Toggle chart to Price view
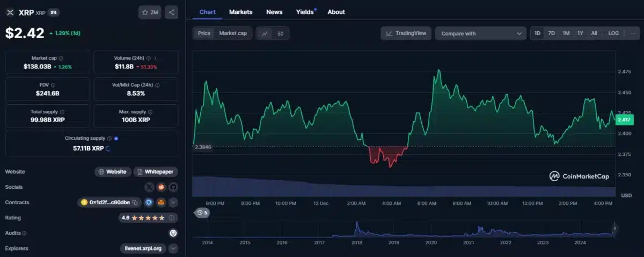644x257 pixels. (204, 33)
